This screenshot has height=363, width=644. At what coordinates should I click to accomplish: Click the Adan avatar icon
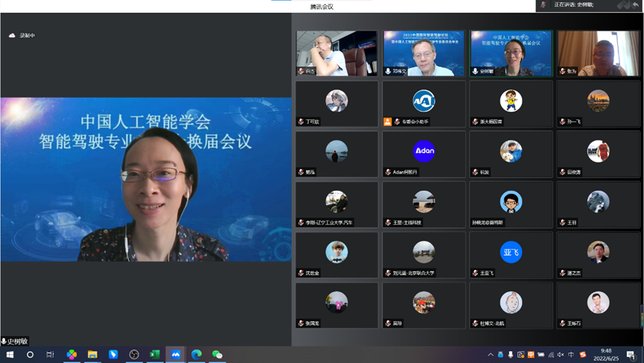[424, 151]
